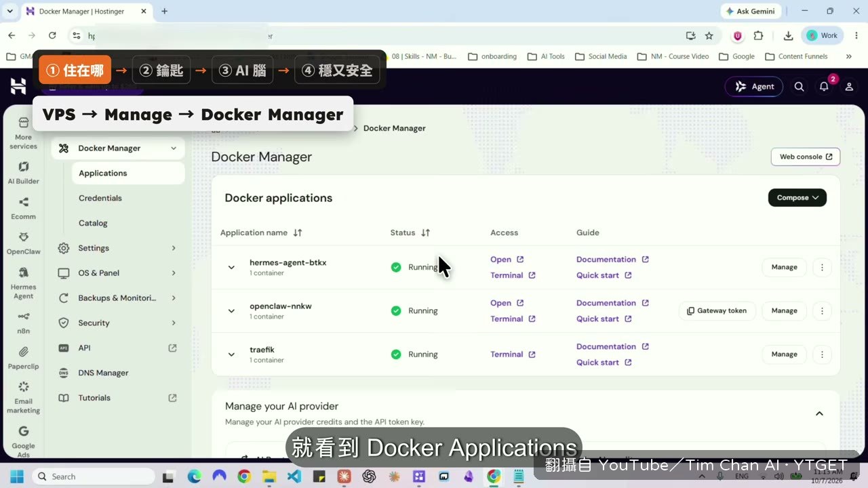
Task: Click the search magnifier in Hostinger header
Action: point(800,87)
